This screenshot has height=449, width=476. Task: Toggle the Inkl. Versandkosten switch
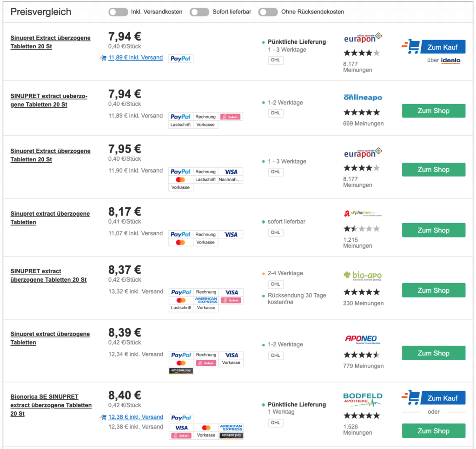(x=118, y=12)
